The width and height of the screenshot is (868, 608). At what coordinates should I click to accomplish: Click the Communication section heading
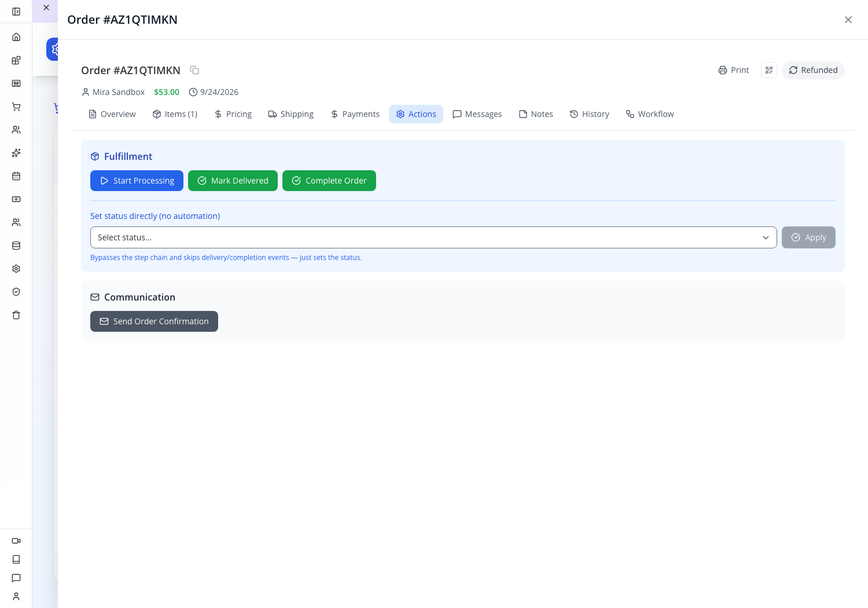139,297
